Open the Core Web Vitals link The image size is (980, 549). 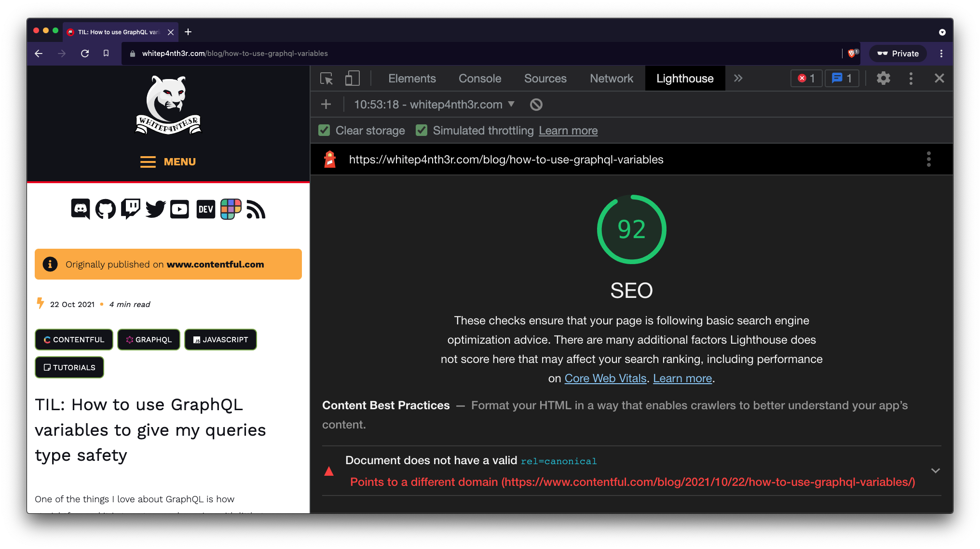(605, 378)
